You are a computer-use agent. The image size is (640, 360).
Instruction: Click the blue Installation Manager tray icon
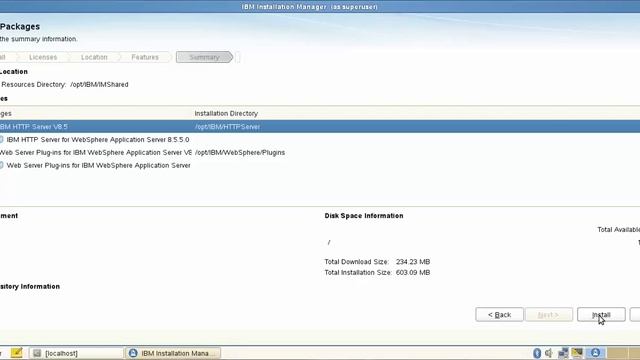click(x=596, y=353)
